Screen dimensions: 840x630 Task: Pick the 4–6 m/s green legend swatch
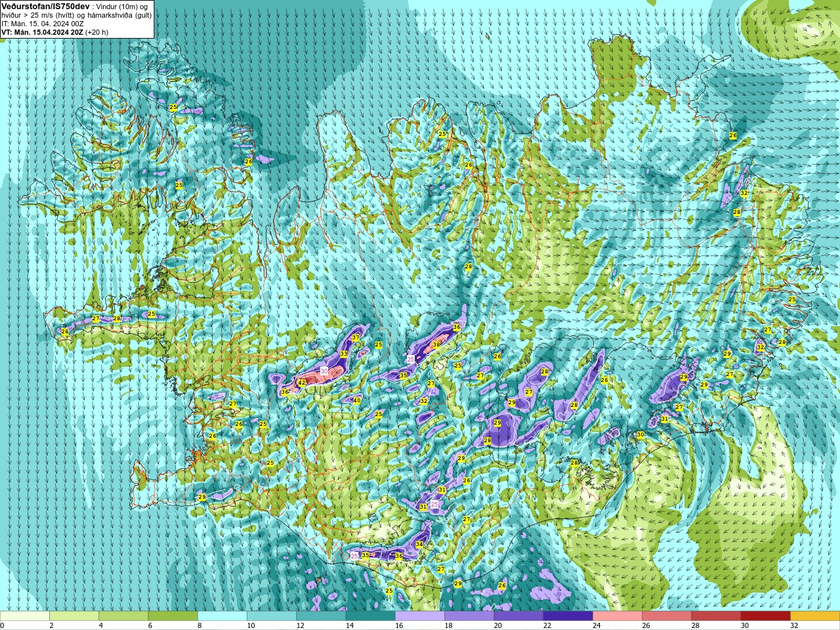[x=123, y=616]
